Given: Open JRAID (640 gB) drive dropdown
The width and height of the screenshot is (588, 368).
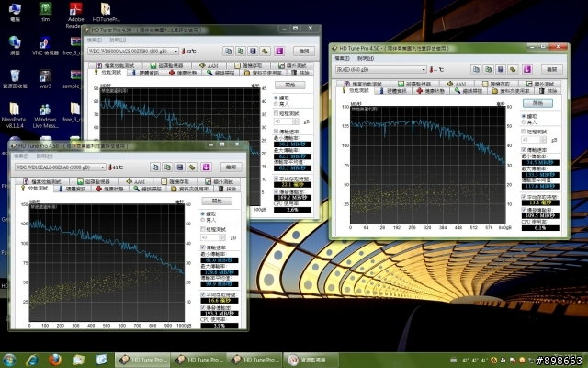Looking at the screenshot, I should pos(381,70).
